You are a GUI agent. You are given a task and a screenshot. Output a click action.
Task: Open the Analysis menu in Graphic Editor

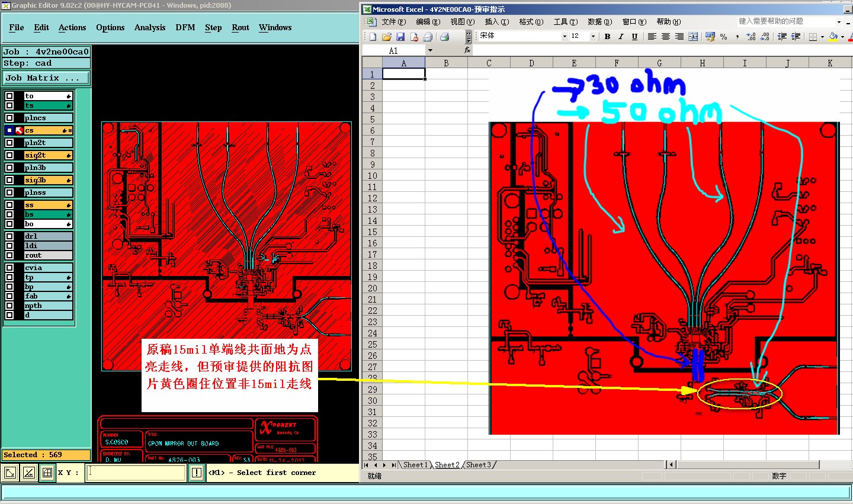coord(150,27)
